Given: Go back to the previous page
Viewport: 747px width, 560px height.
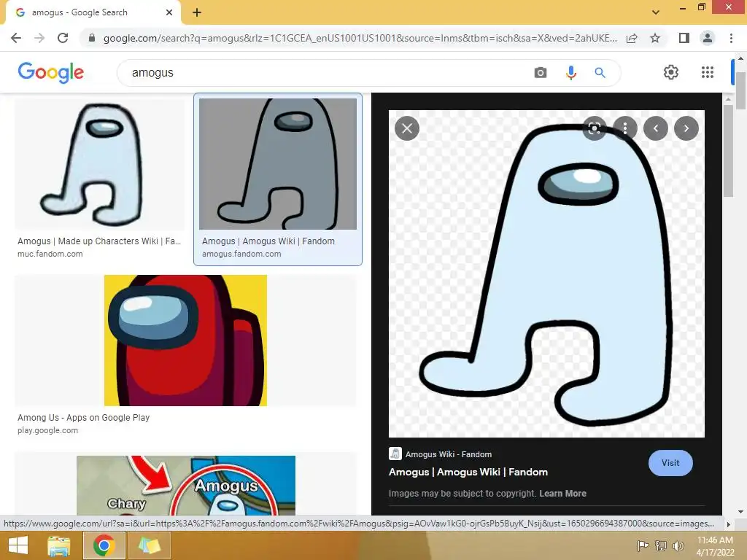Looking at the screenshot, I should [x=16, y=38].
